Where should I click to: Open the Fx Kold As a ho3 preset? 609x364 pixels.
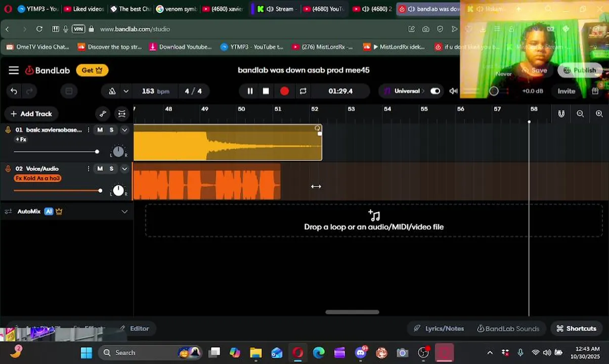37,178
